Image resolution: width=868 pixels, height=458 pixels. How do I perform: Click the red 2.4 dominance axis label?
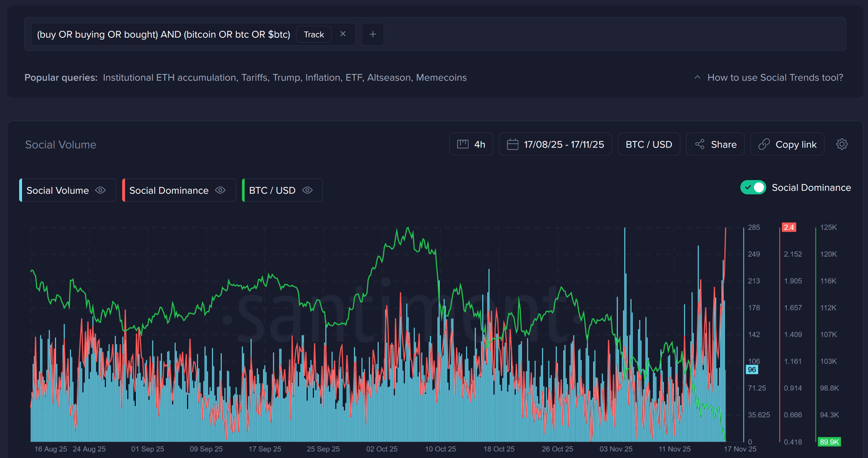[788, 228]
